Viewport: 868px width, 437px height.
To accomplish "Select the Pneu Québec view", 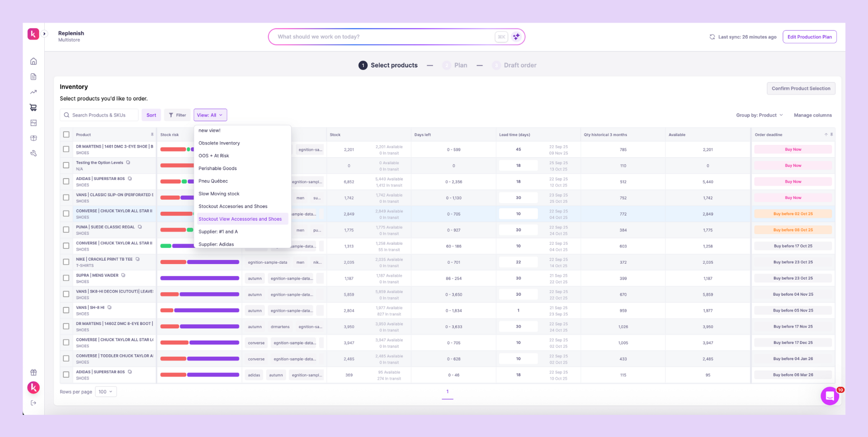I will pyautogui.click(x=243, y=181).
